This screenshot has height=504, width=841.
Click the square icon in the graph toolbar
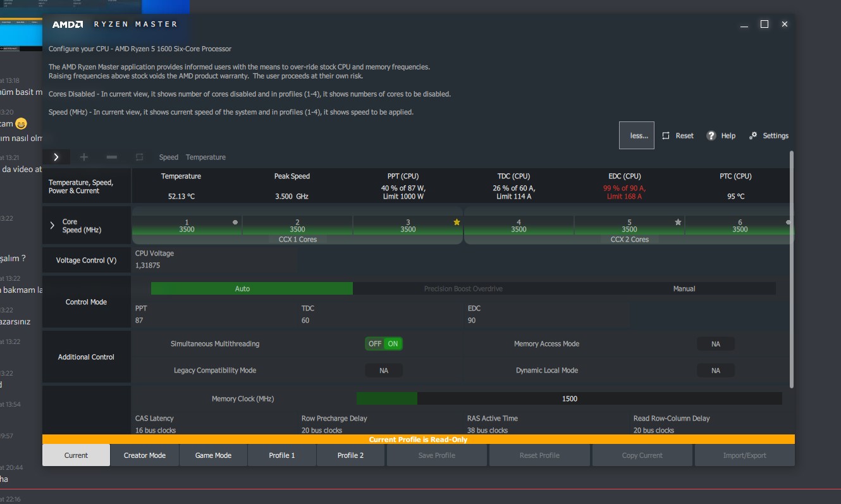pos(140,157)
